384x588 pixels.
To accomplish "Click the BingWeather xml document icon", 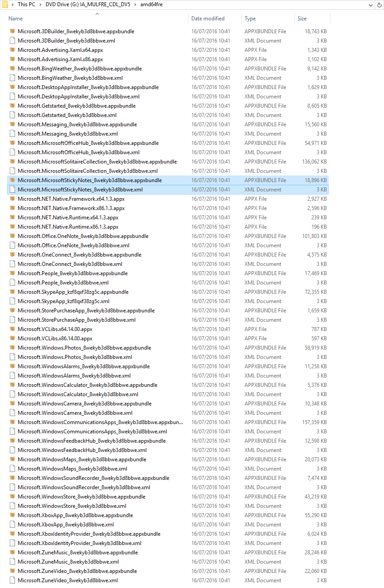I will pyautogui.click(x=12, y=78).
